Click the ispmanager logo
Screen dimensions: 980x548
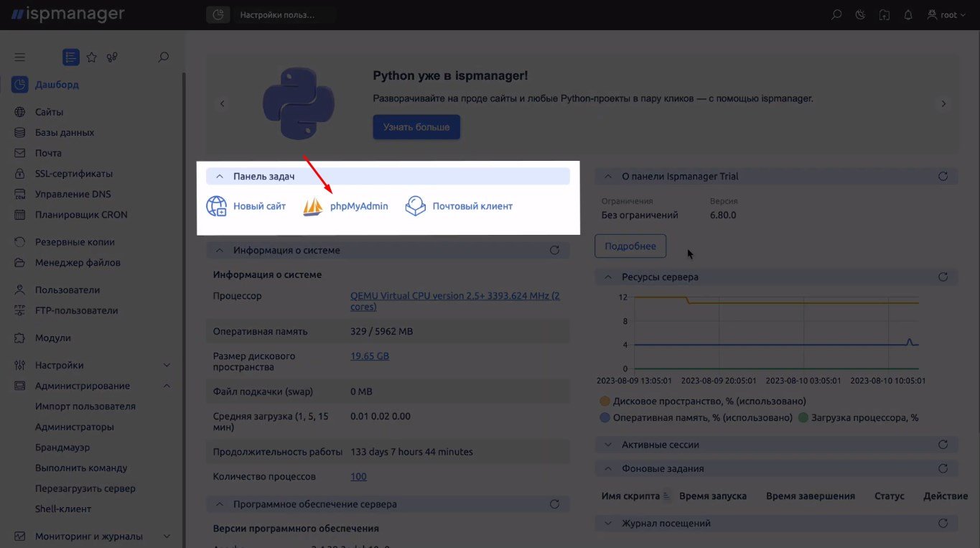click(x=67, y=14)
